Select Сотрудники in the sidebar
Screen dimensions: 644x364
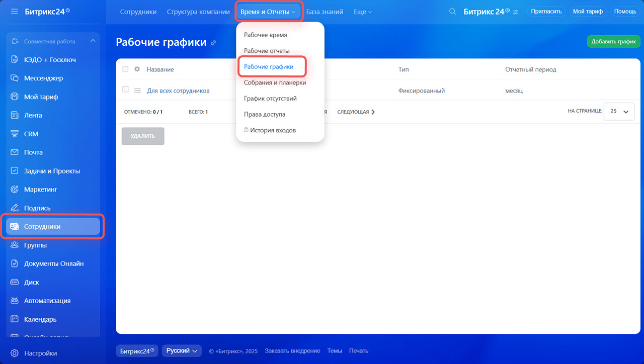click(53, 226)
